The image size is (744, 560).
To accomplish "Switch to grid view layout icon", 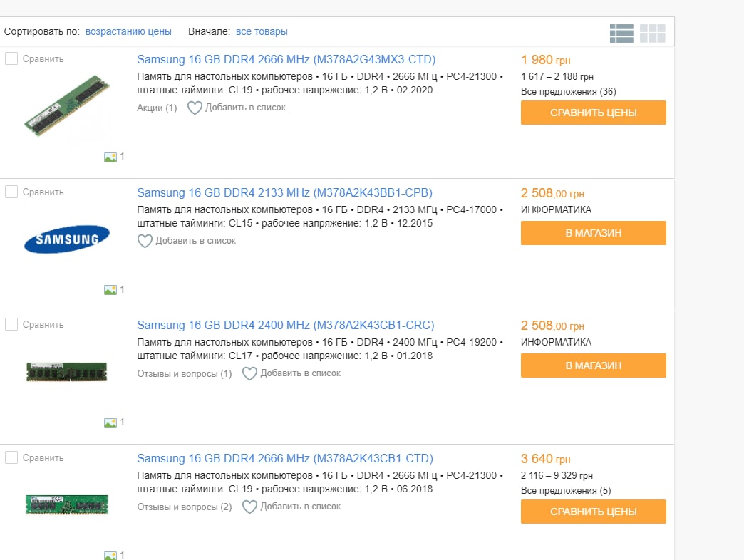I will [x=652, y=33].
